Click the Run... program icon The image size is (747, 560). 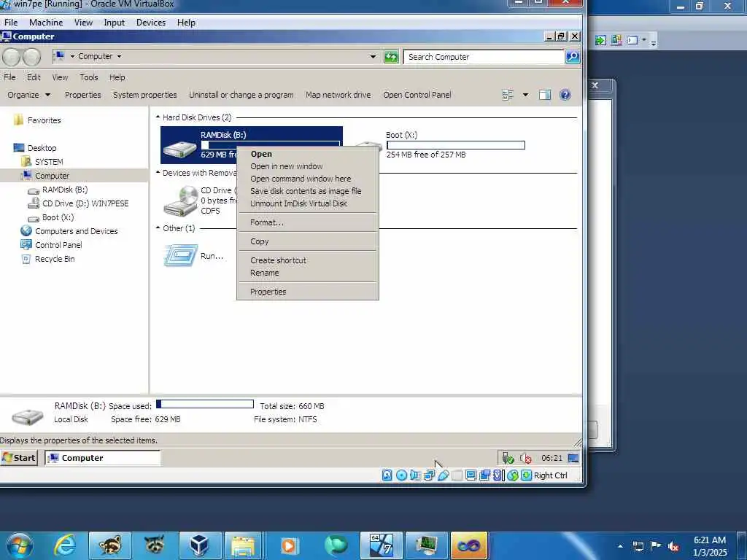[181, 255]
